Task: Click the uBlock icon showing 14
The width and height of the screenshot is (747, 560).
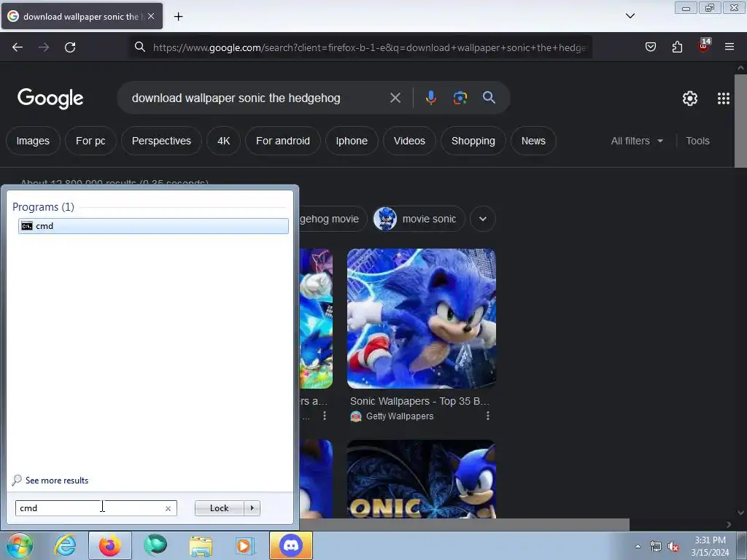Action: click(704, 46)
